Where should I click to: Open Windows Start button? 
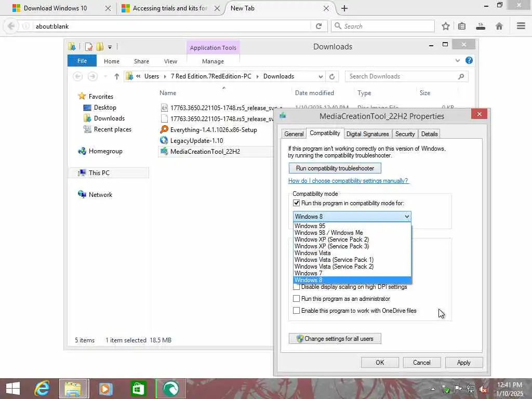(13, 389)
